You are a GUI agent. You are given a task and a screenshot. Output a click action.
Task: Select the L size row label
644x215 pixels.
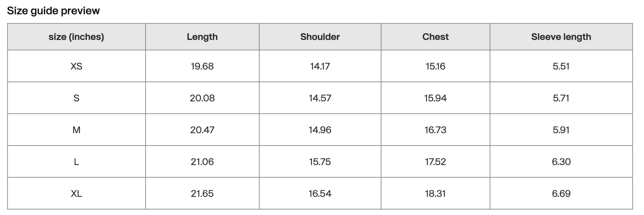76,162
